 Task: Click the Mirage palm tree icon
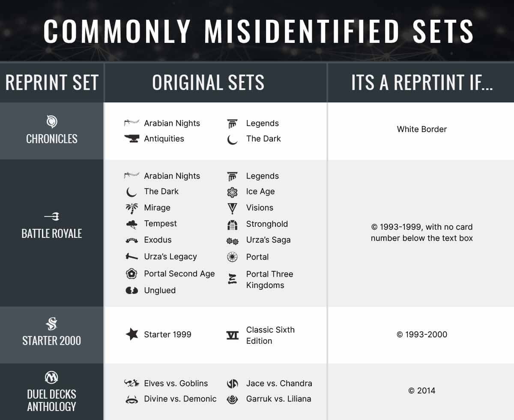tap(131, 208)
